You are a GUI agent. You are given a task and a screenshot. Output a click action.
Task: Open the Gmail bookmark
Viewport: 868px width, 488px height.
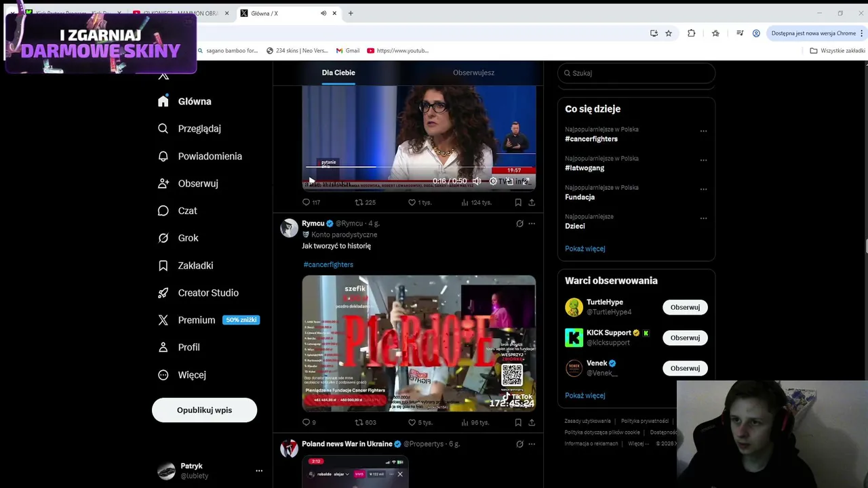coord(348,51)
